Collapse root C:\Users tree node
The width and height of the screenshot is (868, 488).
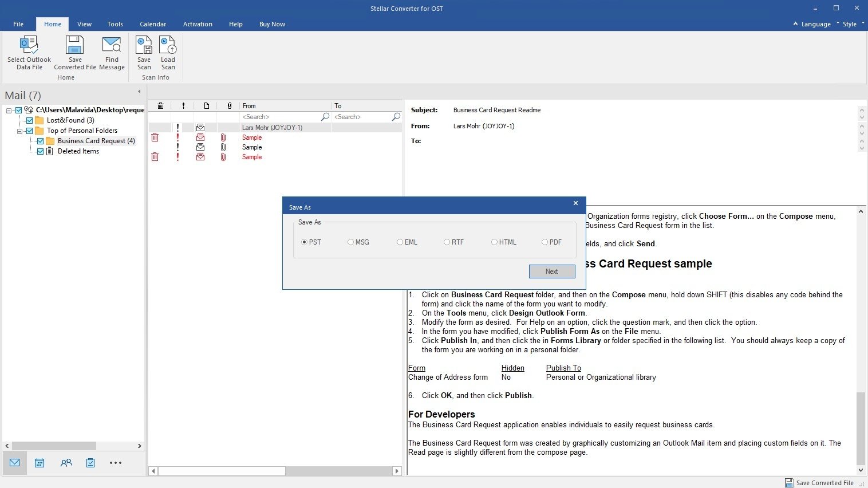[x=9, y=110]
